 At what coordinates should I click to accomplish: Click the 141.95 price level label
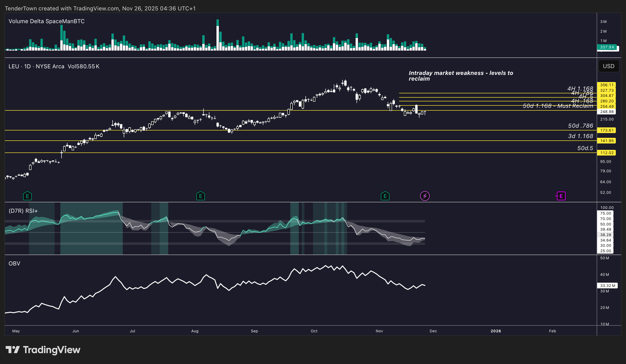(x=606, y=141)
